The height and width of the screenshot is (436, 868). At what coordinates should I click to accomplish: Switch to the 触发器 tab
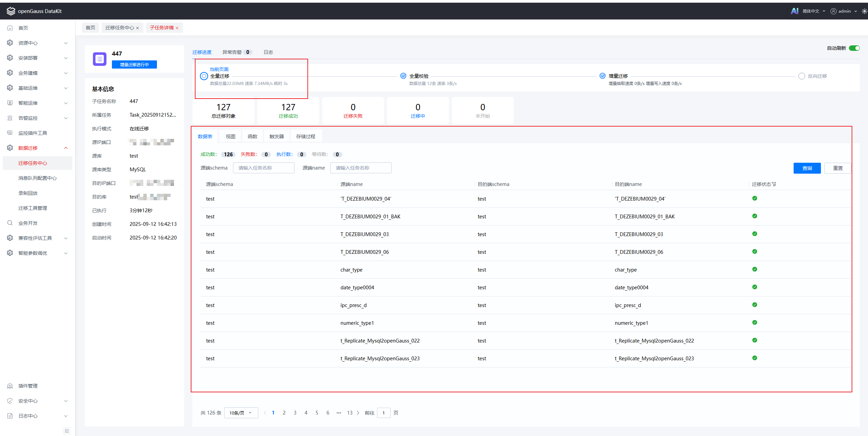pyautogui.click(x=276, y=136)
